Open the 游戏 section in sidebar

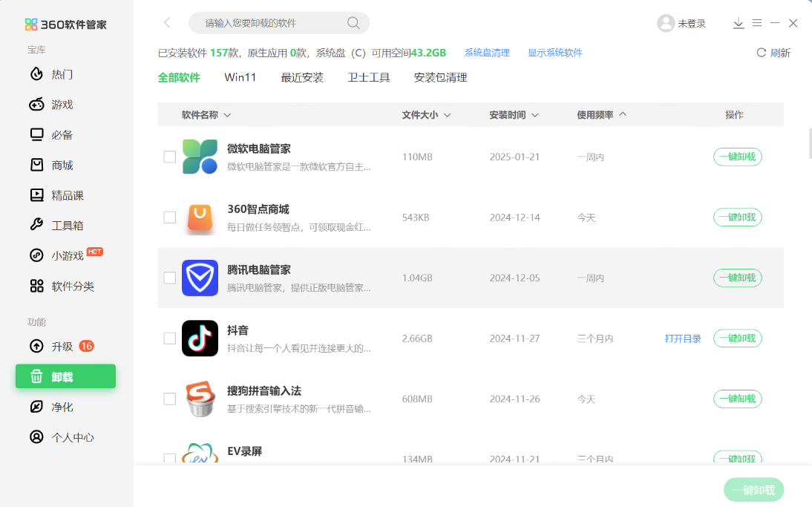52,105
